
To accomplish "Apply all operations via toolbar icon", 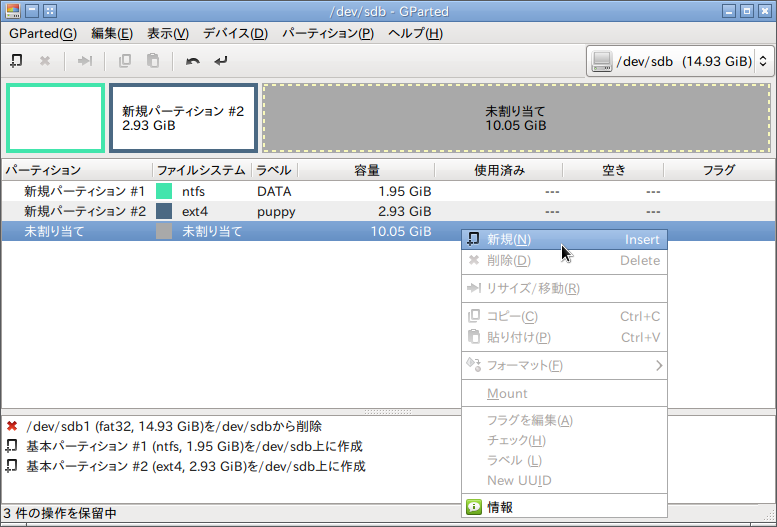I will [x=221, y=61].
